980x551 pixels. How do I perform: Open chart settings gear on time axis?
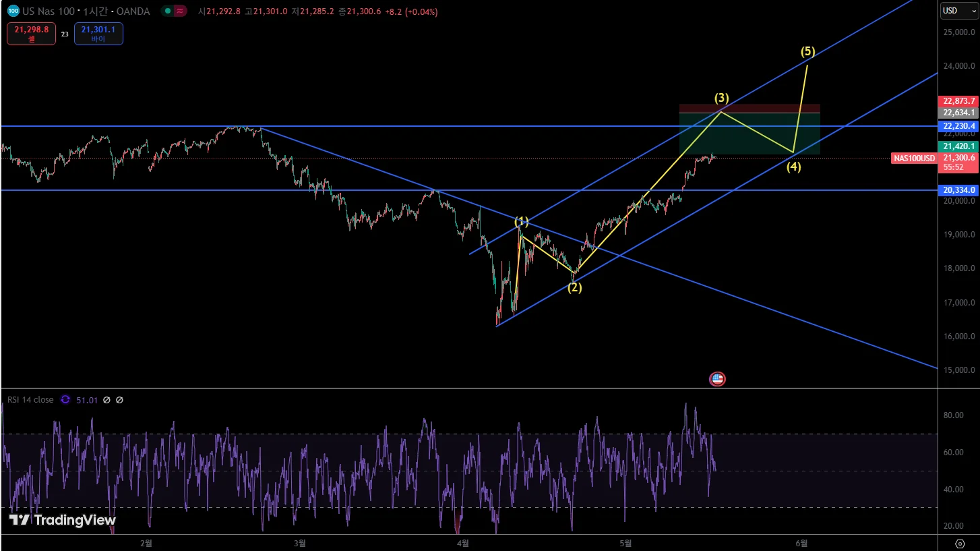point(960,544)
